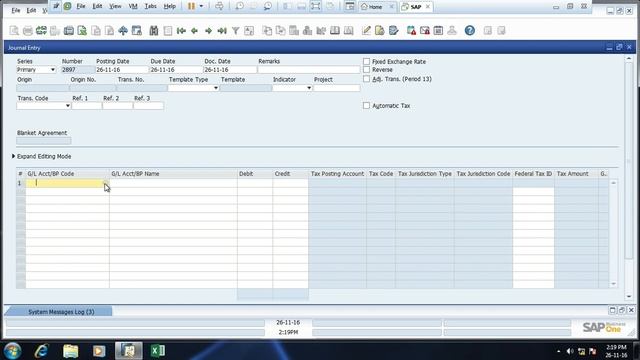Open Messages/Alerts Overview envelope icon

[424, 31]
